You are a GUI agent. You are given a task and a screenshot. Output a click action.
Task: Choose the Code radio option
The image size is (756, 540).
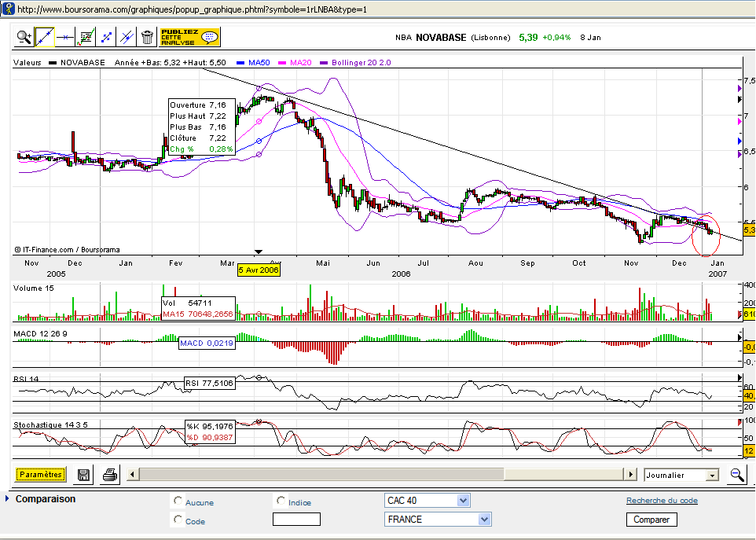pyautogui.click(x=178, y=520)
